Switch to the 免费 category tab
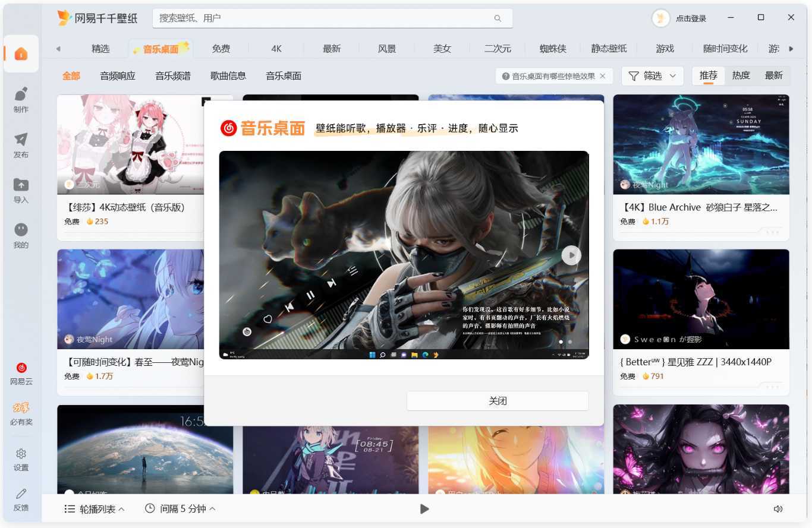The width and height of the screenshot is (812, 528). coord(221,49)
